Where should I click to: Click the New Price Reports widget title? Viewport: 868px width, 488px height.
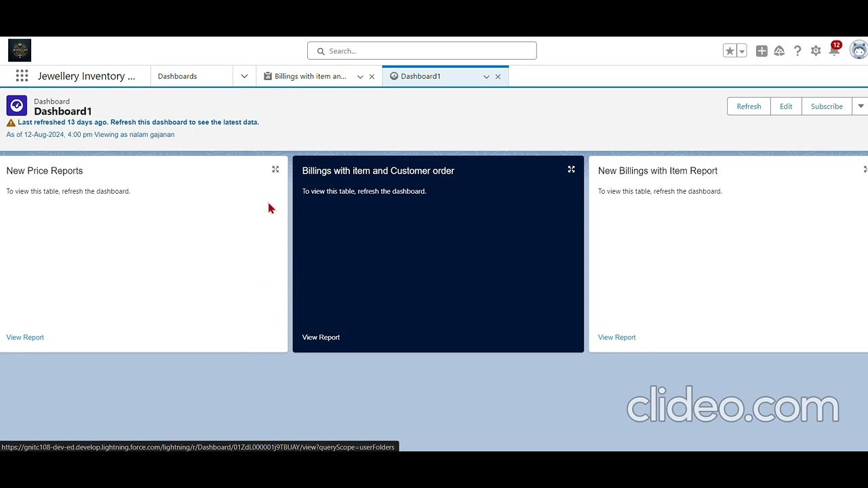tap(45, 171)
